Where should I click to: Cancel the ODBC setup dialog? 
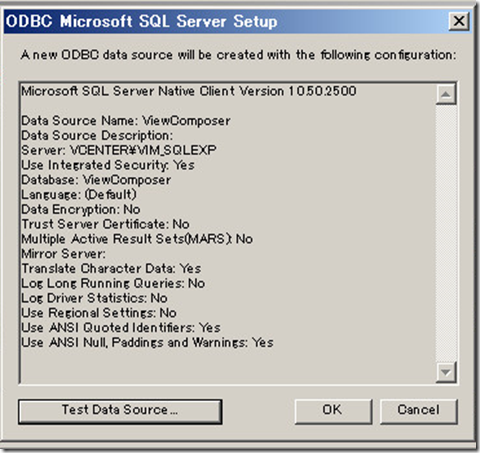click(x=418, y=411)
